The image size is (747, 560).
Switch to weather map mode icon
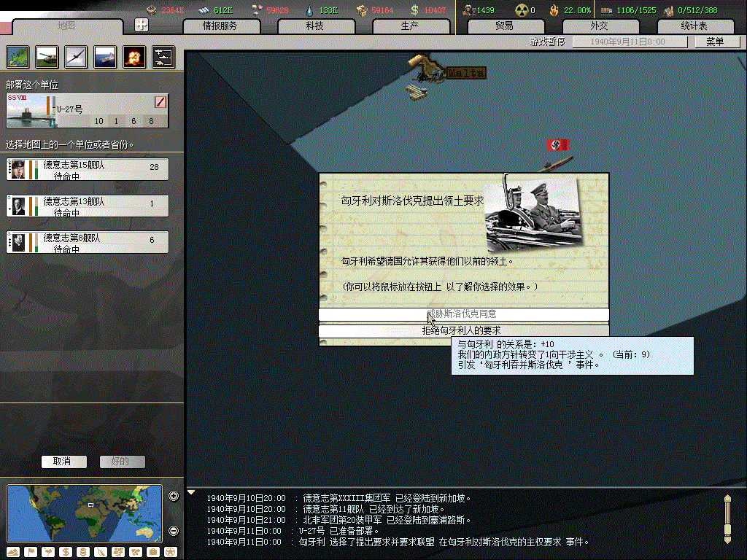(x=48, y=552)
